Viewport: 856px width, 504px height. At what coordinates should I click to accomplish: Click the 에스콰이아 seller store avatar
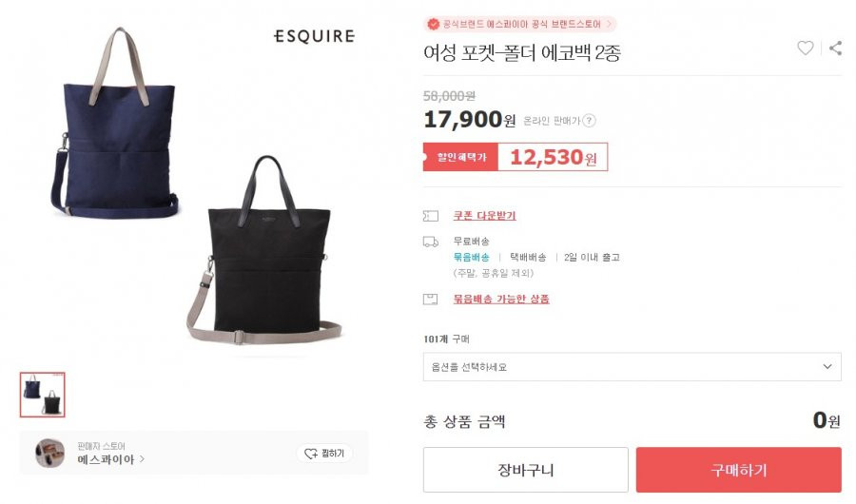point(50,454)
